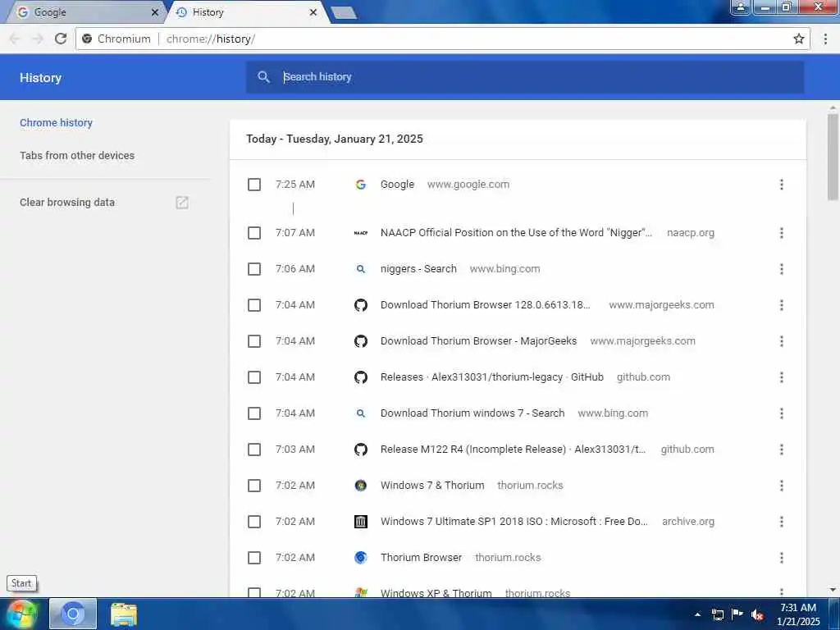Click the browser back arrow

15,39
